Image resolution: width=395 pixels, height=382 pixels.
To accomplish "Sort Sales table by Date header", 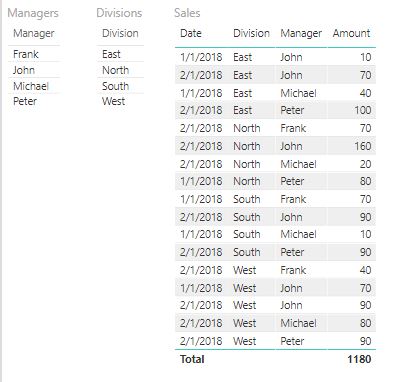I will (191, 33).
